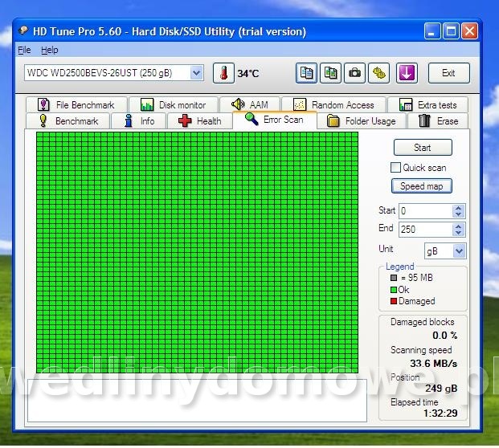Click the Speed map button

[x=422, y=186]
